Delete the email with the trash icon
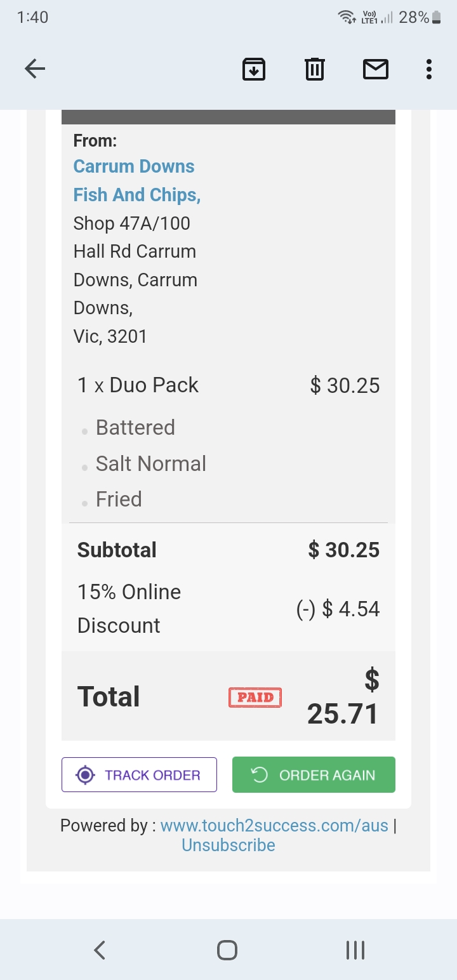The height and width of the screenshot is (980, 457). point(315,69)
